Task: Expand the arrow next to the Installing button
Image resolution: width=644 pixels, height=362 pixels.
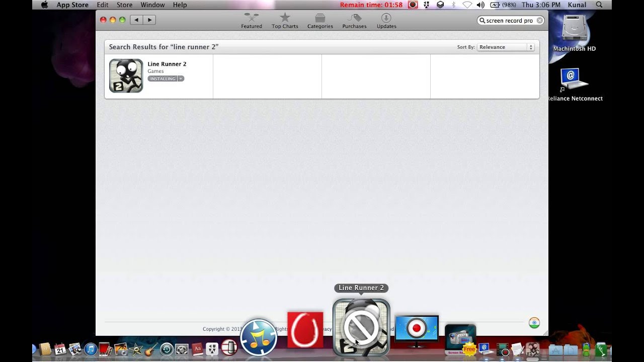Action: (x=181, y=78)
